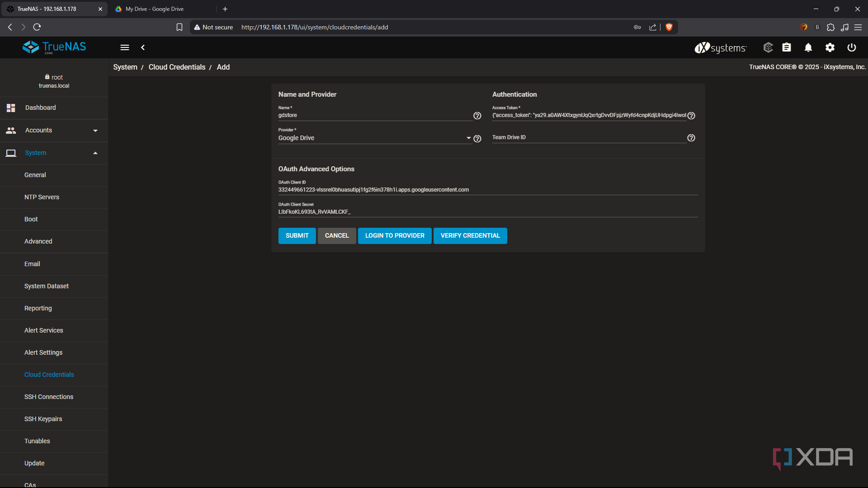Open the Reporting page
This screenshot has width=868, height=488.
coord(54,308)
